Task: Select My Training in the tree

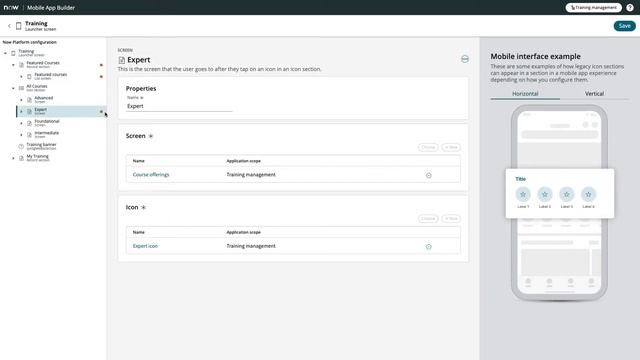Action: pyautogui.click(x=38, y=158)
